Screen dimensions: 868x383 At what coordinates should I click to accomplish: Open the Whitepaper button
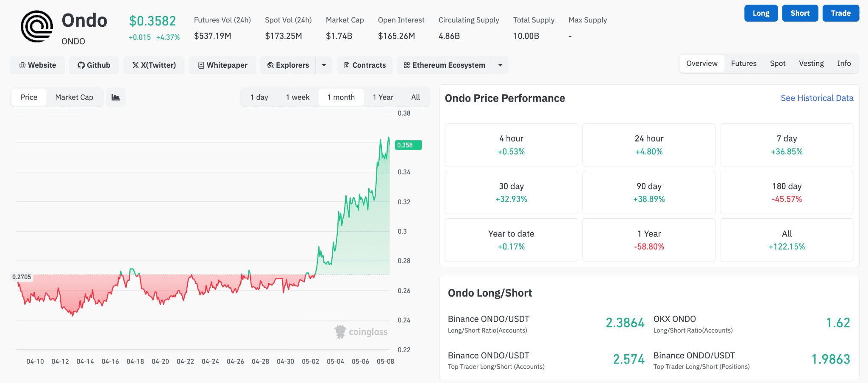223,65
